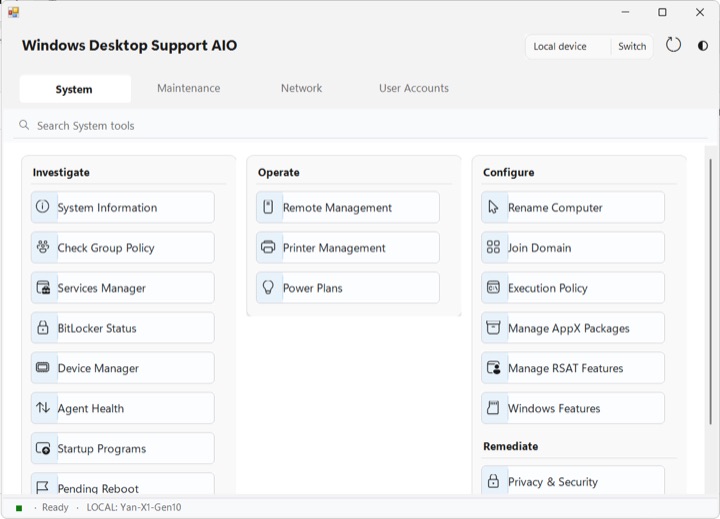The width and height of the screenshot is (720, 519).
Task: Click the Power Plans lightbulb icon
Action: pyautogui.click(x=268, y=288)
